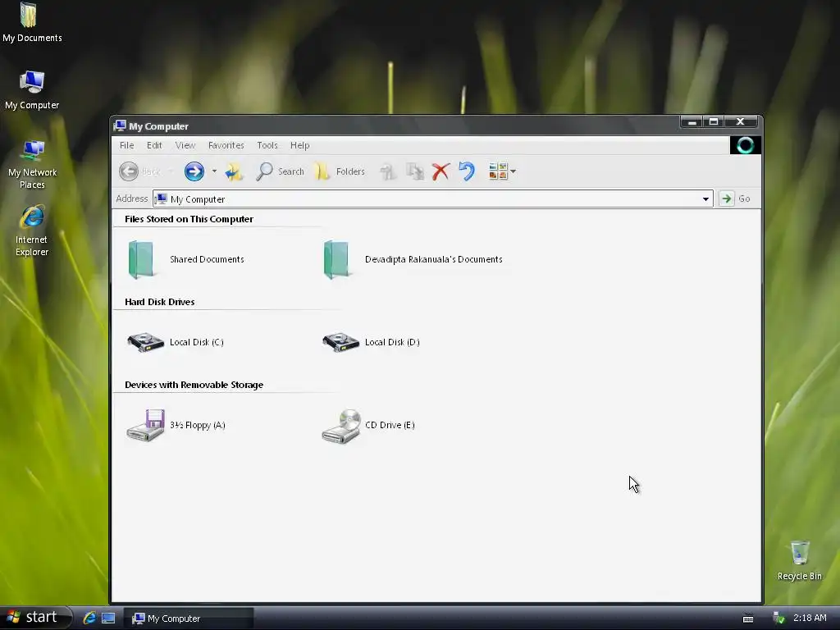This screenshot has width=840, height=630.
Task: Click the Up folder toolbar icon
Action: [234, 171]
